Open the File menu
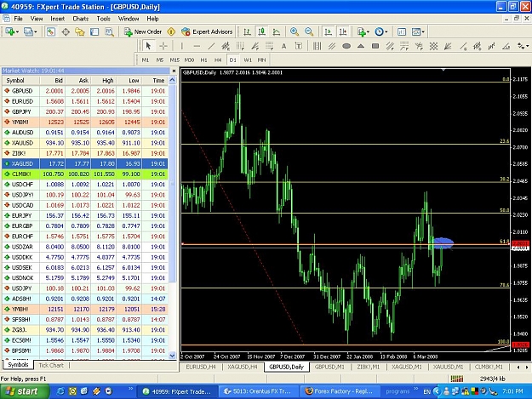Image resolution: width=532 pixels, height=399 pixels. 18,19
